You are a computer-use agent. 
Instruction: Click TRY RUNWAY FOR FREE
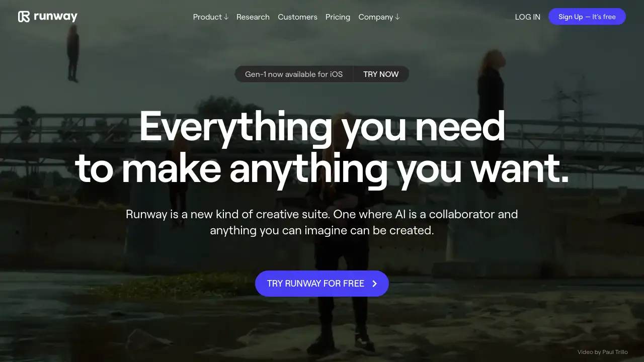pos(322,284)
